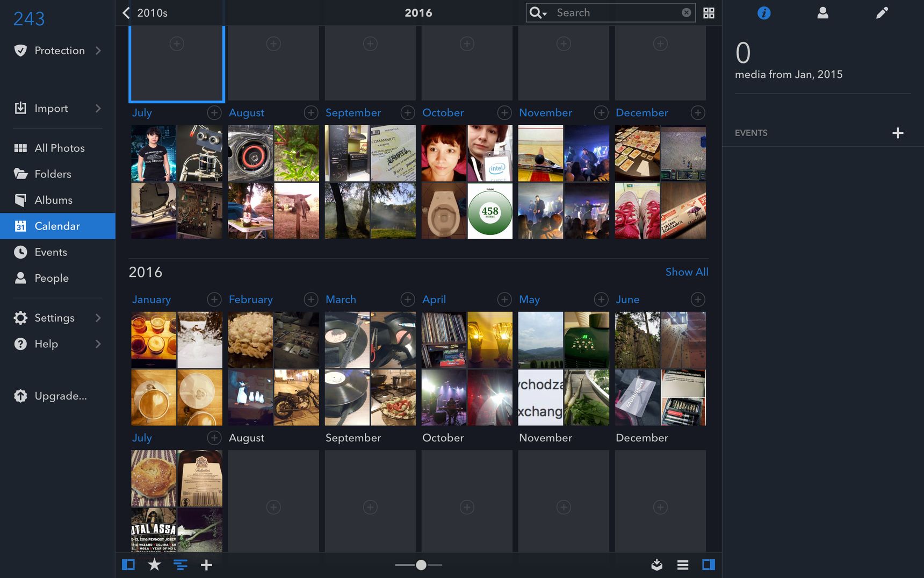Open All Photos in sidebar
The image size is (924, 578).
tap(57, 148)
